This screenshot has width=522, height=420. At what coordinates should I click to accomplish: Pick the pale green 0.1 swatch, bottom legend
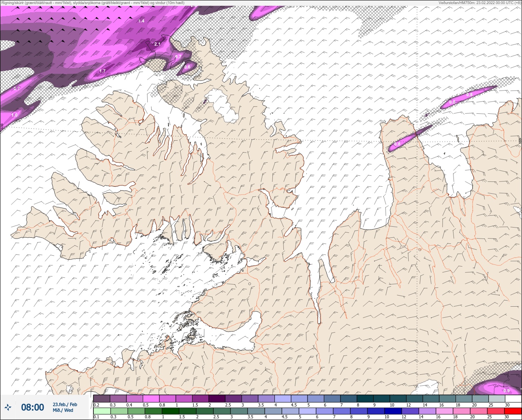pos(102,411)
